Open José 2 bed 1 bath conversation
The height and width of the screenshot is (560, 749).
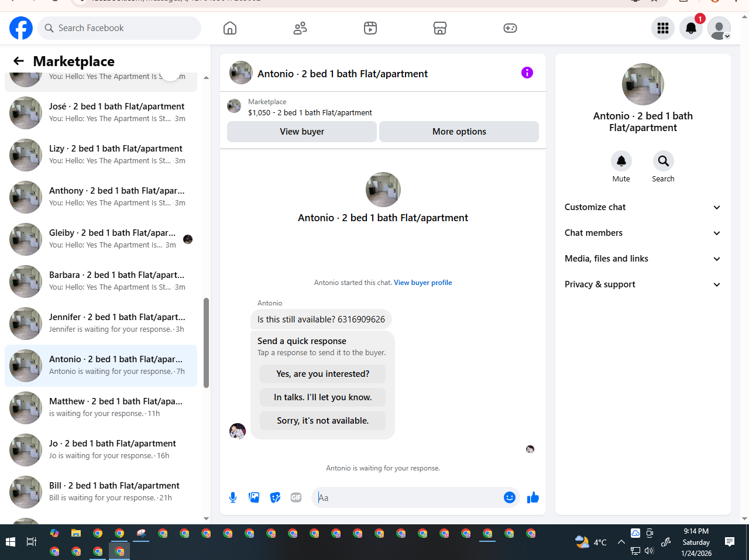pyautogui.click(x=101, y=112)
